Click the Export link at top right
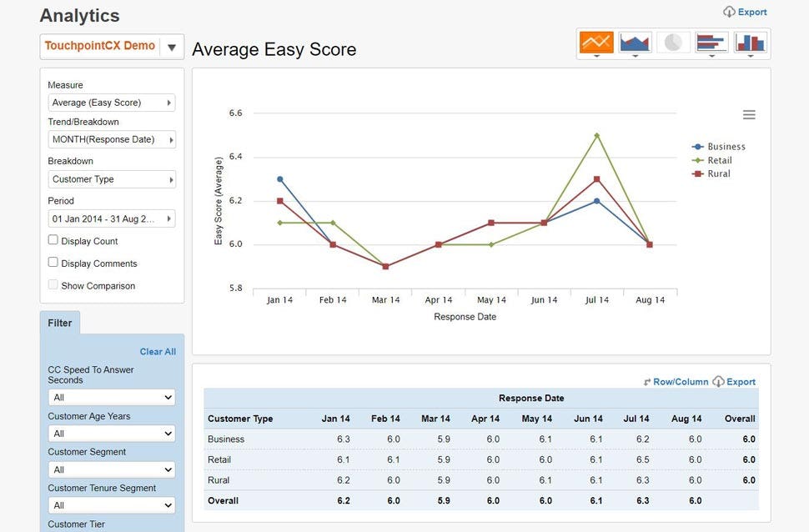Screen dimensions: 809x532 pos(745,12)
